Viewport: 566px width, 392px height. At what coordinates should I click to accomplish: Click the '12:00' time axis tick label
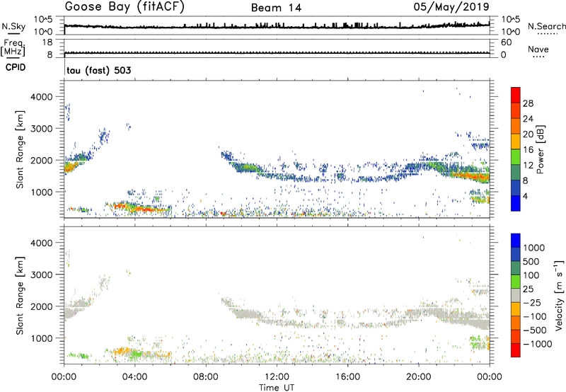click(x=277, y=377)
